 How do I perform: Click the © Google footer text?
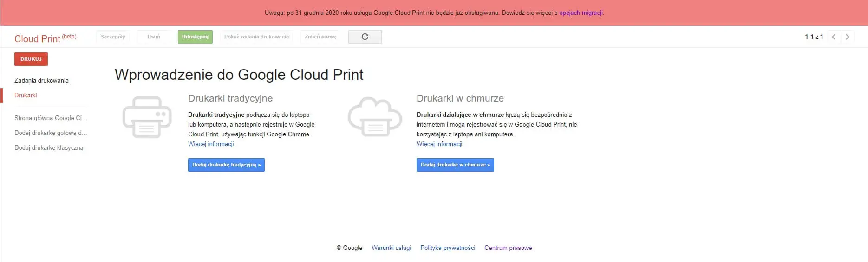349,248
